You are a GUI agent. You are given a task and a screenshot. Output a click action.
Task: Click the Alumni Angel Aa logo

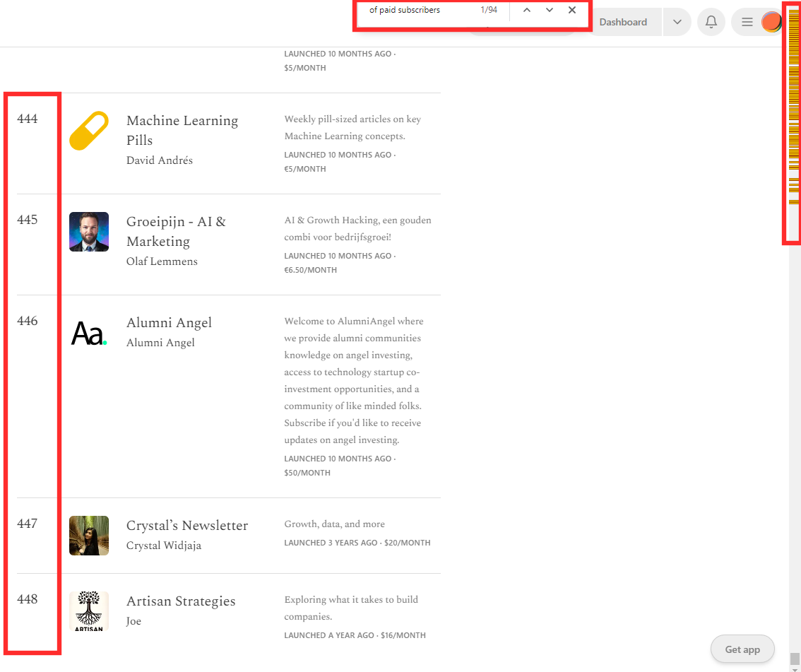tap(89, 333)
